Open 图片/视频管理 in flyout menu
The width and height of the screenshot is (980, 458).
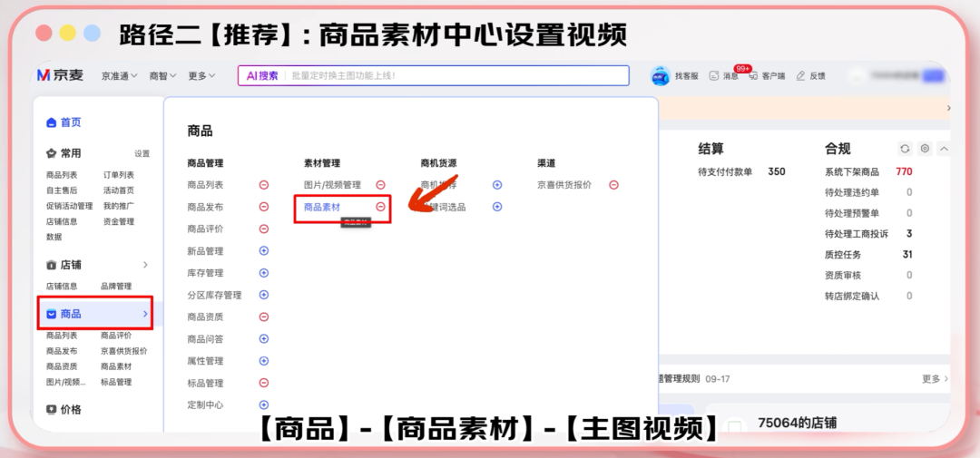click(x=332, y=185)
